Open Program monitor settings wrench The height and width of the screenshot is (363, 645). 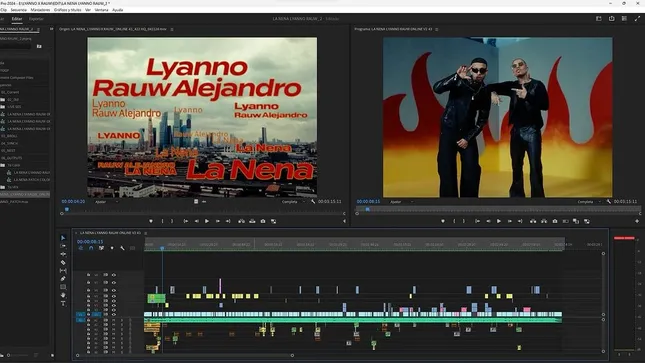[x=609, y=202]
